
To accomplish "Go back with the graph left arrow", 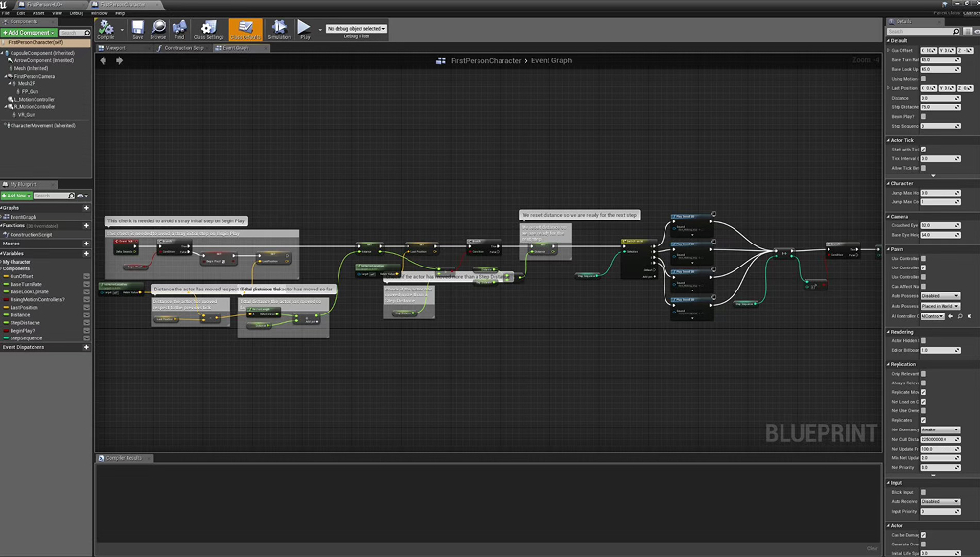I will (104, 60).
